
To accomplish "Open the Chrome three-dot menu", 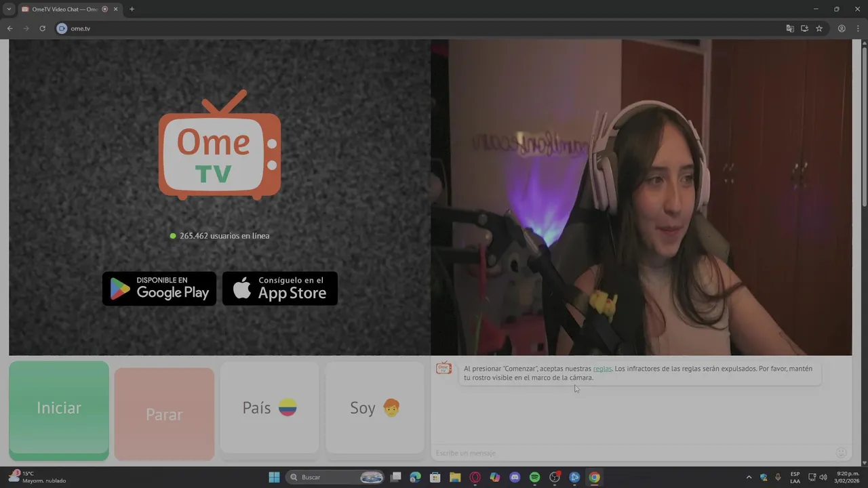I will point(858,28).
